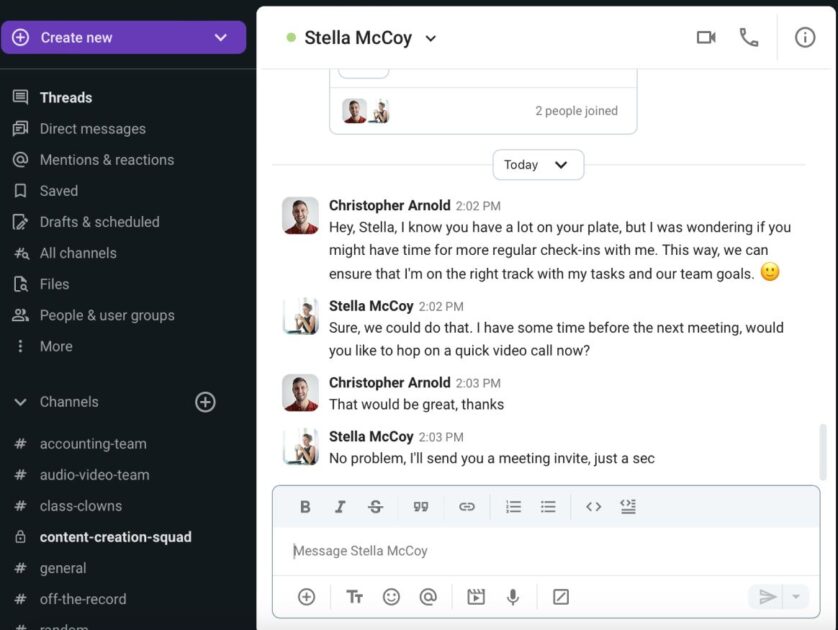Toggle italic formatting

[x=340, y=507]
